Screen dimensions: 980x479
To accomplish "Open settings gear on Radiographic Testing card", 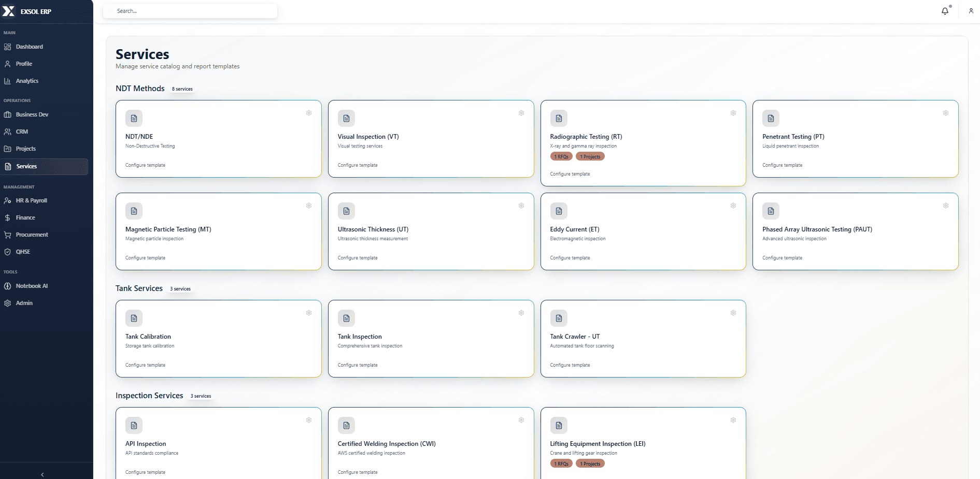I will pyautogui.click(x=733, y=113).
